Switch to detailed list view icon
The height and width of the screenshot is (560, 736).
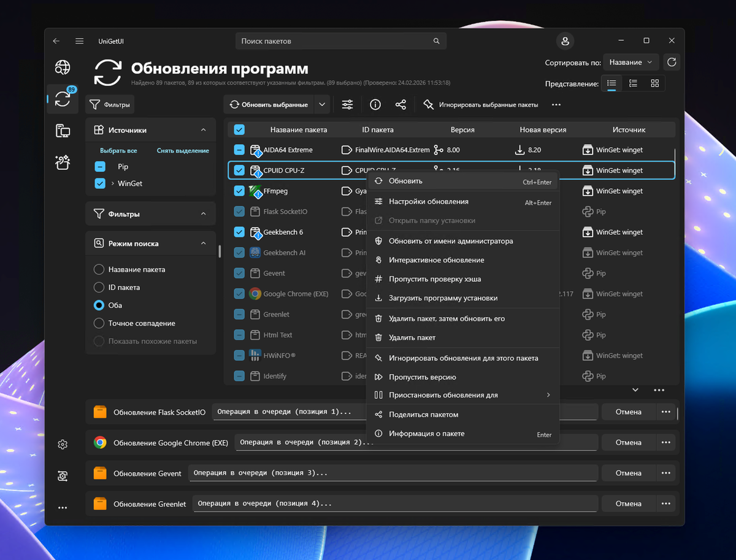click(634, 83)
